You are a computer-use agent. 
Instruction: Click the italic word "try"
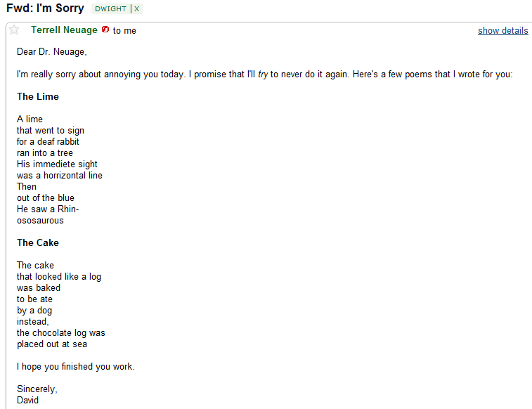click(x=263, y=74)
